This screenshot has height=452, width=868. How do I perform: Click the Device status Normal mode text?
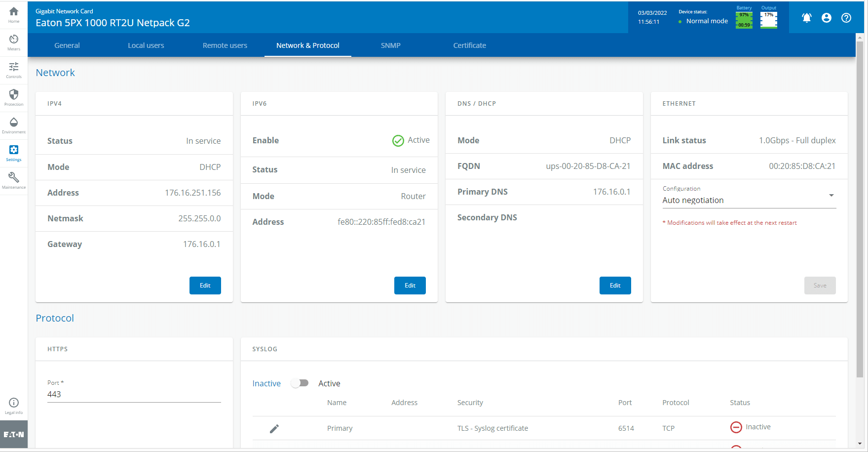(x=707, y=21)
